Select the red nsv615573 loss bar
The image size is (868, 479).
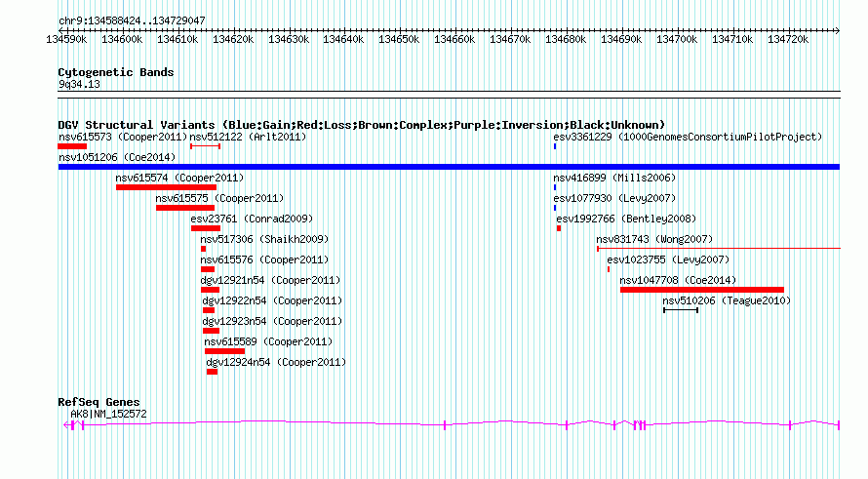click(x=72, y=146)
